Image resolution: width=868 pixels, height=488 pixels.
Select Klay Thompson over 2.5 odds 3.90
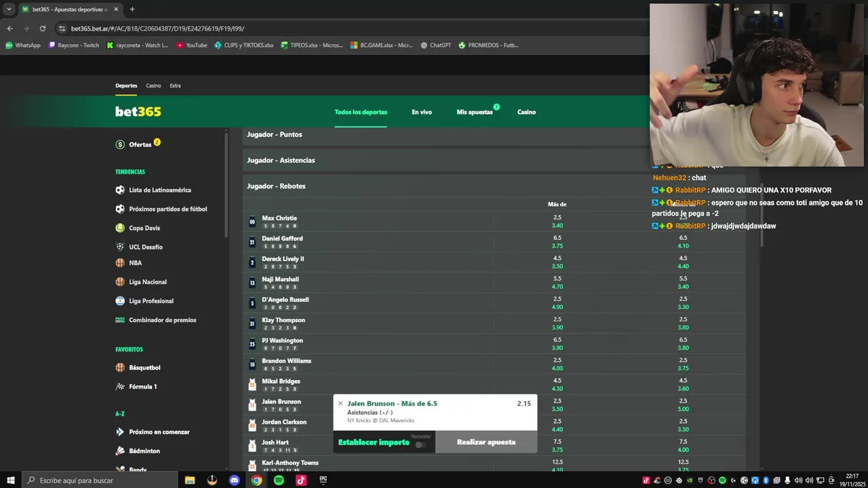pyautogui.click(x=557, y=323)
